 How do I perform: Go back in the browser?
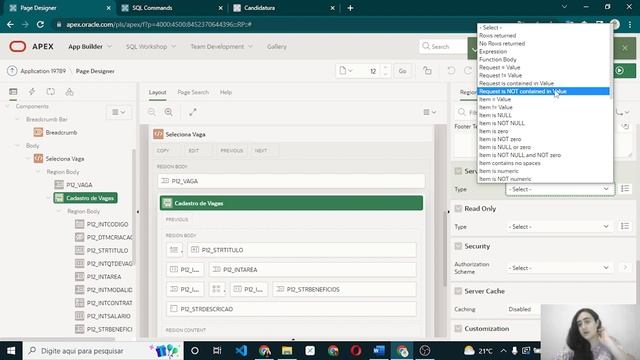(x=10, y=24)
